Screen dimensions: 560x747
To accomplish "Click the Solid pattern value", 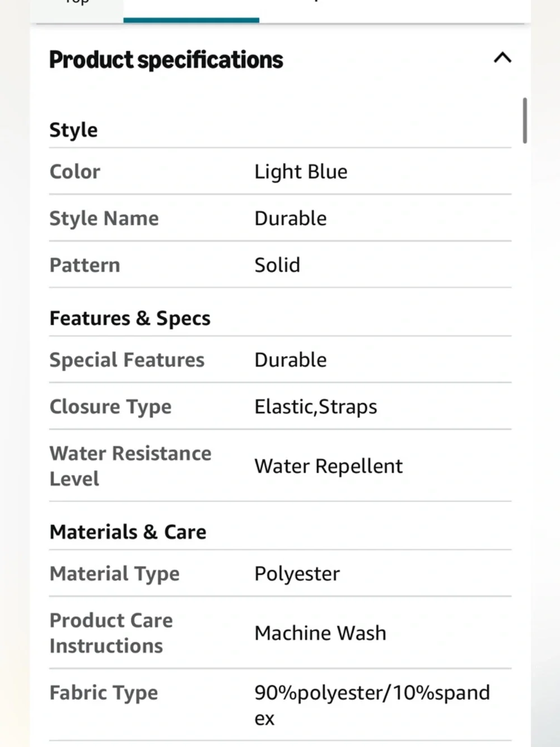I will 277,265.
